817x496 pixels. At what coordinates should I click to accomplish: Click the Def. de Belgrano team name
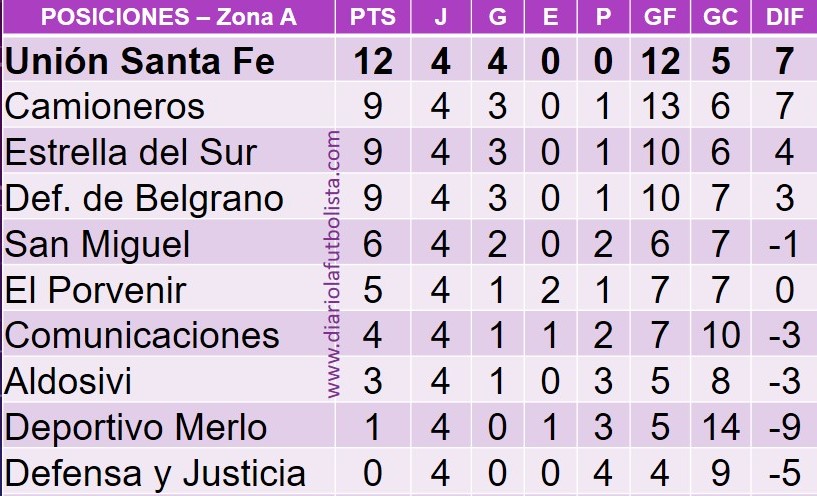[144, 198]
